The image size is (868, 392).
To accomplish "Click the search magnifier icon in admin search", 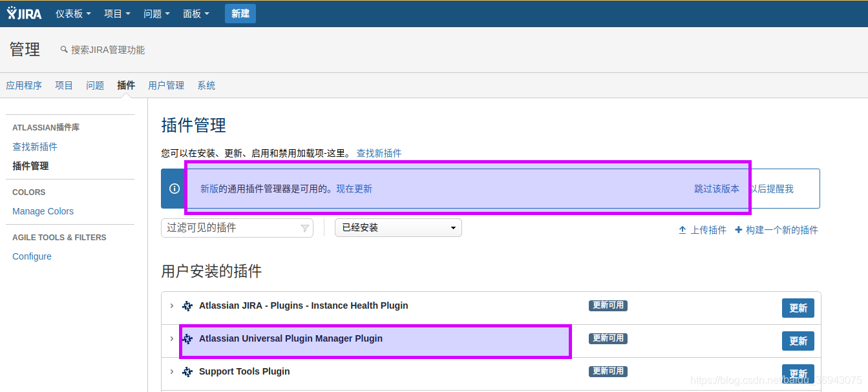I will pyautogui.click(x=64, y=50).
